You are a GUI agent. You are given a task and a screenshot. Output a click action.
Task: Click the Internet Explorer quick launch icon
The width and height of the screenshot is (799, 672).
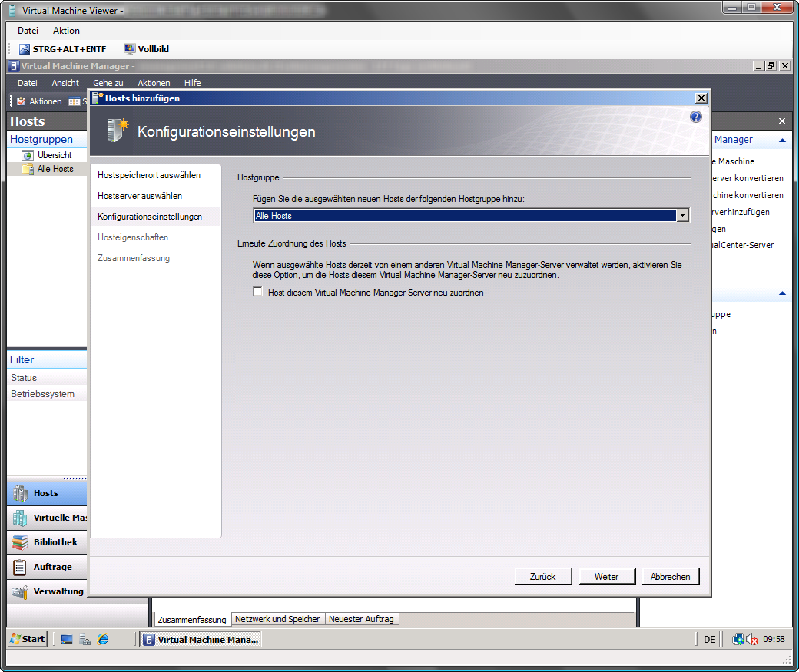[x=103, y=639]
